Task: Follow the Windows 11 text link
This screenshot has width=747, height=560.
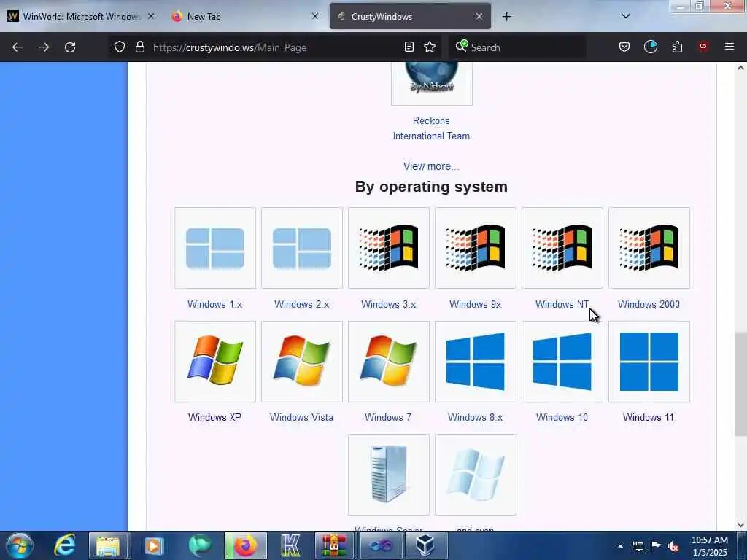Action: tap(649, 417)
